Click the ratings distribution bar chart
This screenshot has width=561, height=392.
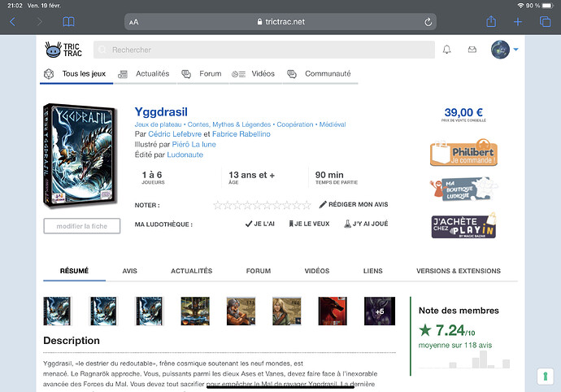464,359
